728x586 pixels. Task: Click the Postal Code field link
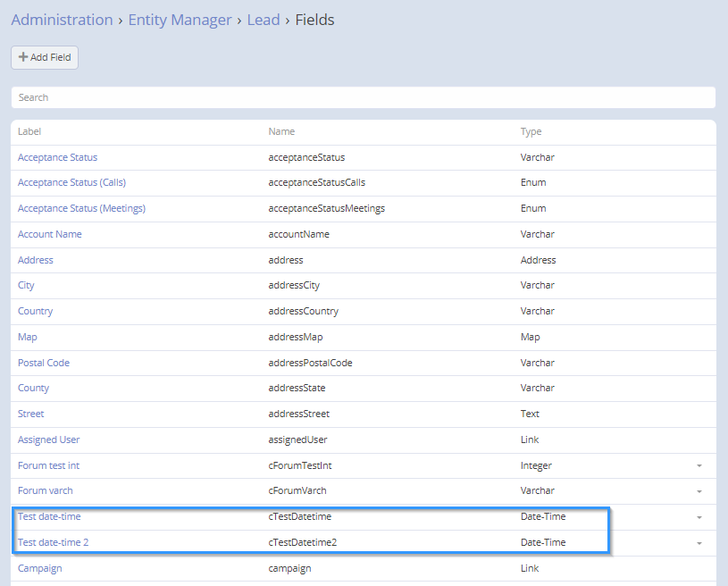point(43,363)
